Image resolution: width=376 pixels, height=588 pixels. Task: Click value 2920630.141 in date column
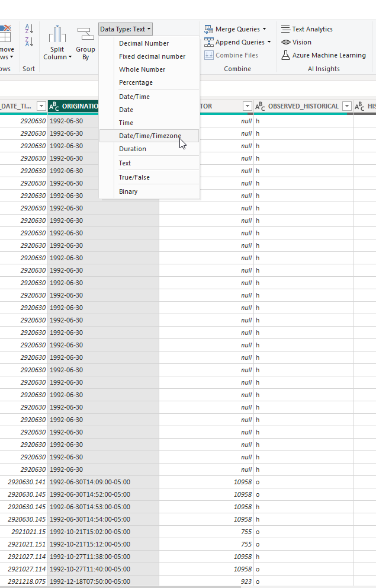tap(27, 482)
